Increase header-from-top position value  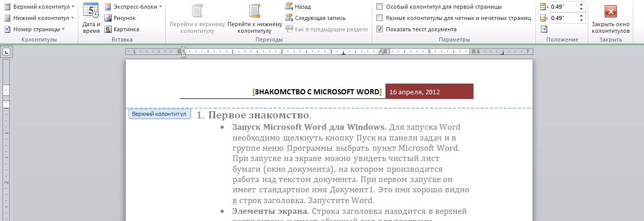(581, 5)
